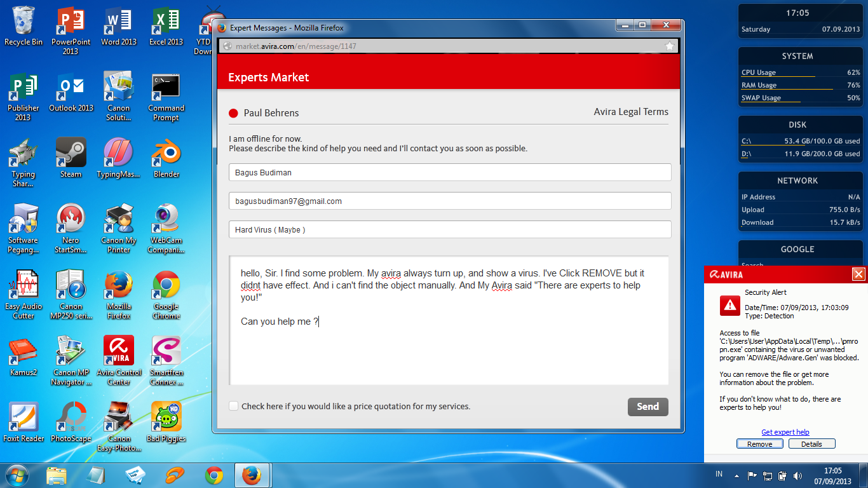Select the WebCam Companion icon
868x488 pixels.
pos(166,229)
